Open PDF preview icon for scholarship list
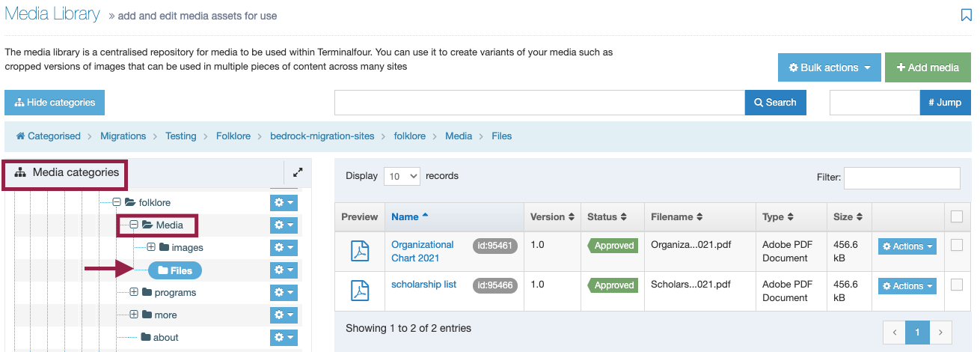 pos(360,291)
